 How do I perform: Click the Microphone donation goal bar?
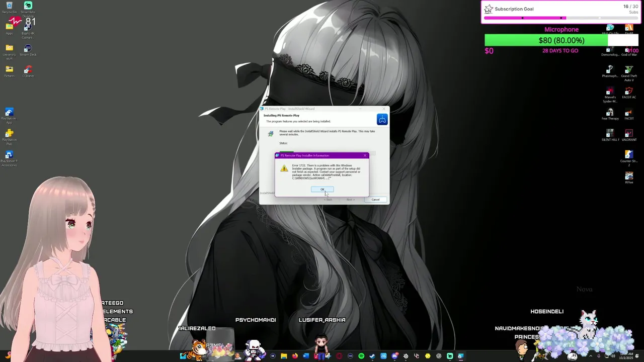click(x=561, y=40)
